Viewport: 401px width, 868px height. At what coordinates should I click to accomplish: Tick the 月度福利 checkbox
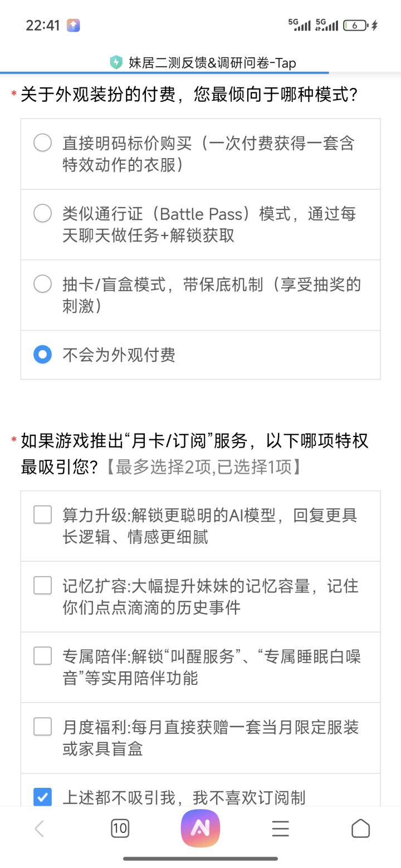[x=43, y=727]
